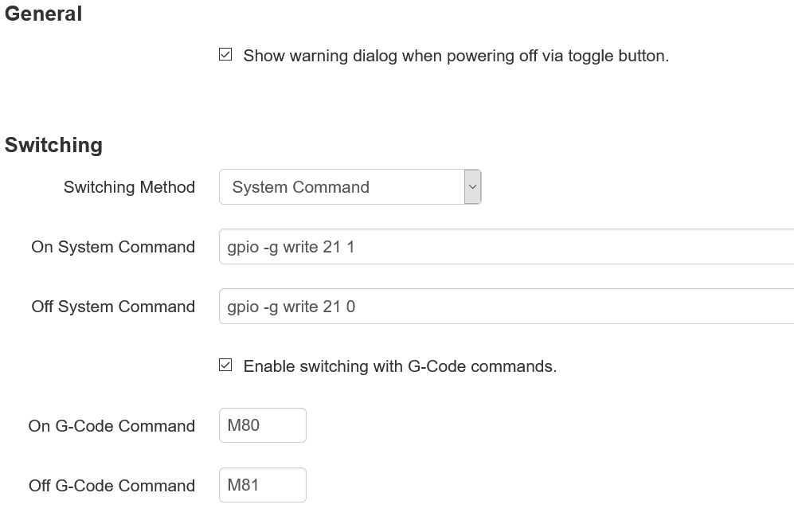Click the On System Command input field
This screenshot has height=532, width=794.
(x=507, y=247)
